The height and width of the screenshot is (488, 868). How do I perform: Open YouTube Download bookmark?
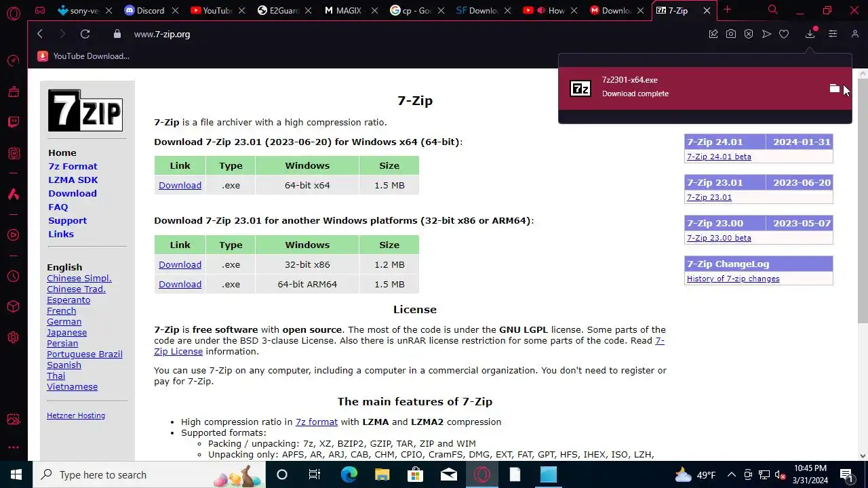click(x=83, y=56)
